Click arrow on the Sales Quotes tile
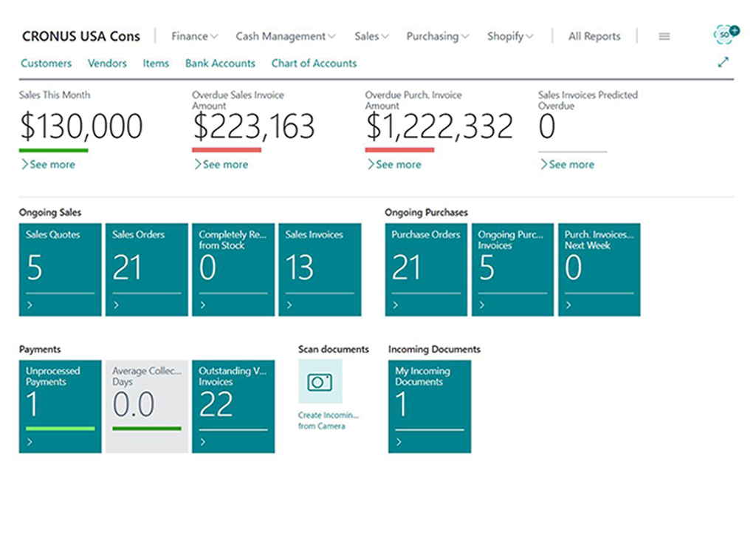756x535 pixels. tap(30, 305)
